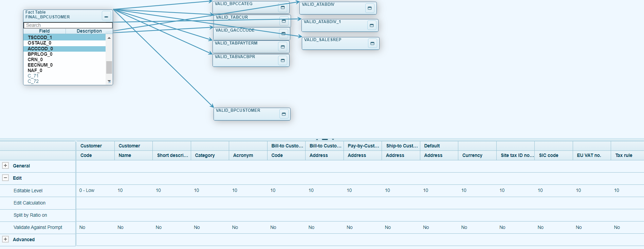Expand the VALID_BPCUSTOMER table node
This screenshot has height=249, width=644.
(284, 114)
